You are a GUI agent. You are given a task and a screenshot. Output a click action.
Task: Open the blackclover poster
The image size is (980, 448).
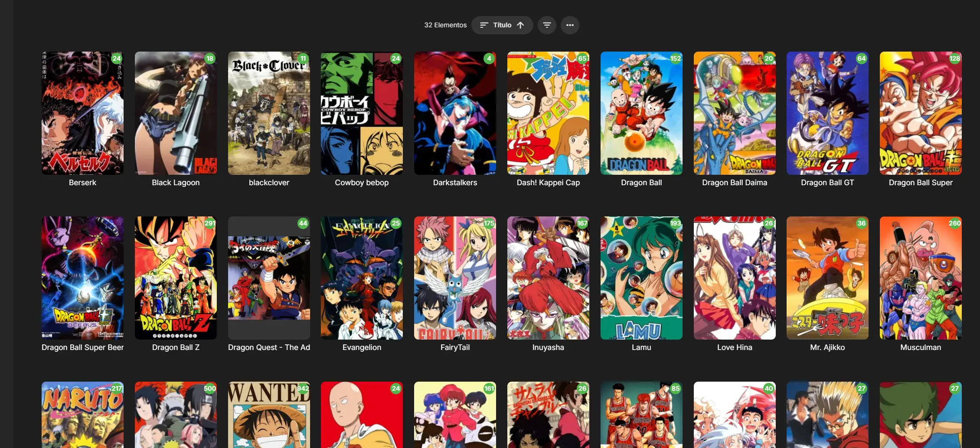[269, 113]
